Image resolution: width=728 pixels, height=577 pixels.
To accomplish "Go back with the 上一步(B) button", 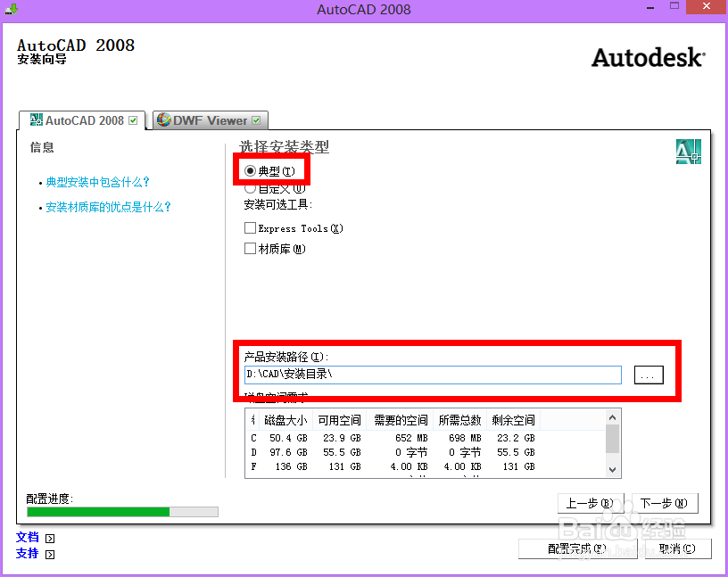I will tap(591, 503).
